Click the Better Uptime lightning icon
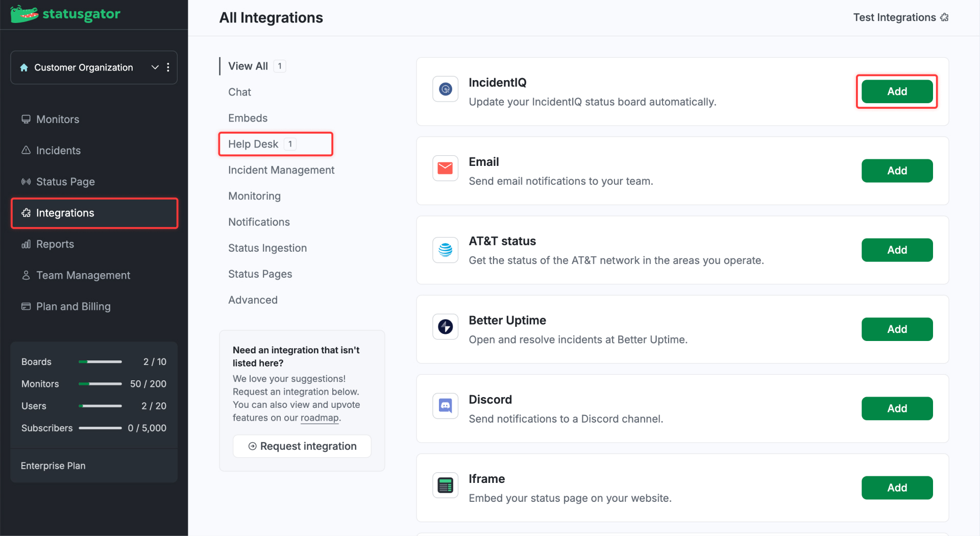This screenshot has width=980, height=536. click(445, 327)
